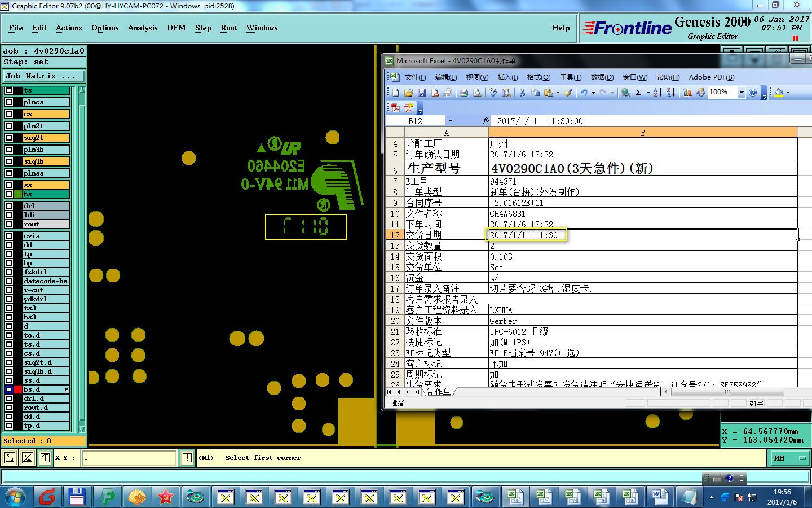The width and height of the screenshot is (812, 508).
Task: Open the Genesis Actions menu
Action: coord(69,28)
